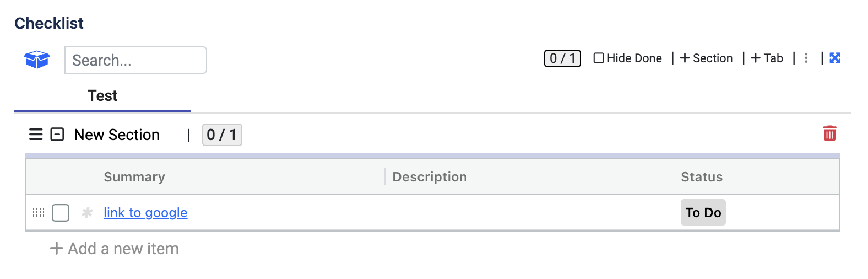Click the drag handle of link to google

(39, 212)
